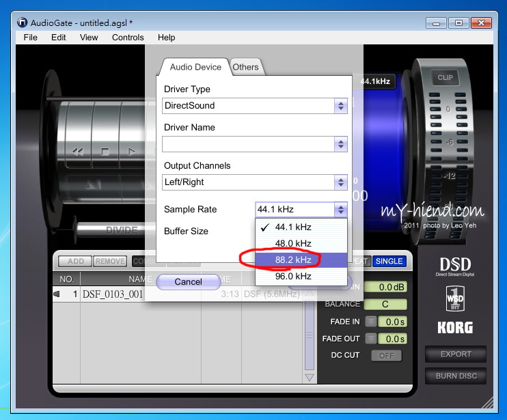Click the FADE IN 0.0 s value

(392, 322)
